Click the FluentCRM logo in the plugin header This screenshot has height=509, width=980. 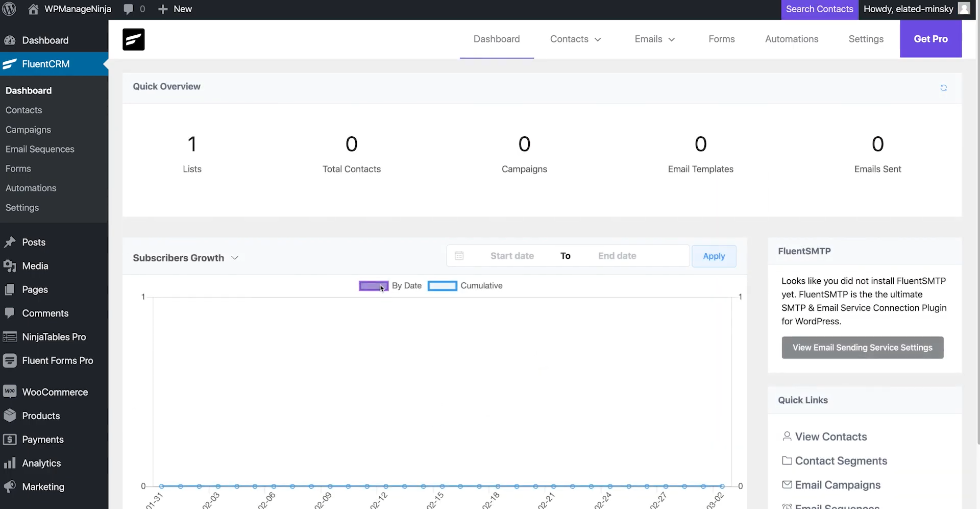pyautogui.click(x=133, y=39)
